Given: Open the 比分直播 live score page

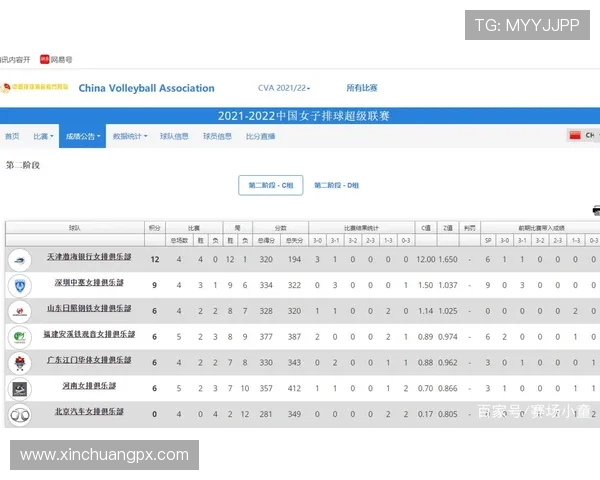Looking at the screenshot, I should click(261, 136).
